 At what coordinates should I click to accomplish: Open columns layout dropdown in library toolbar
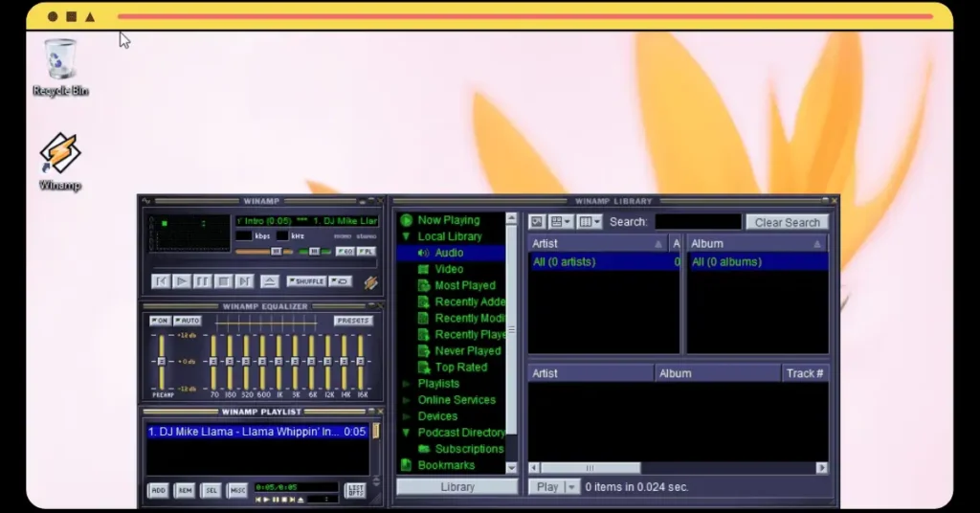click(590, 222)
